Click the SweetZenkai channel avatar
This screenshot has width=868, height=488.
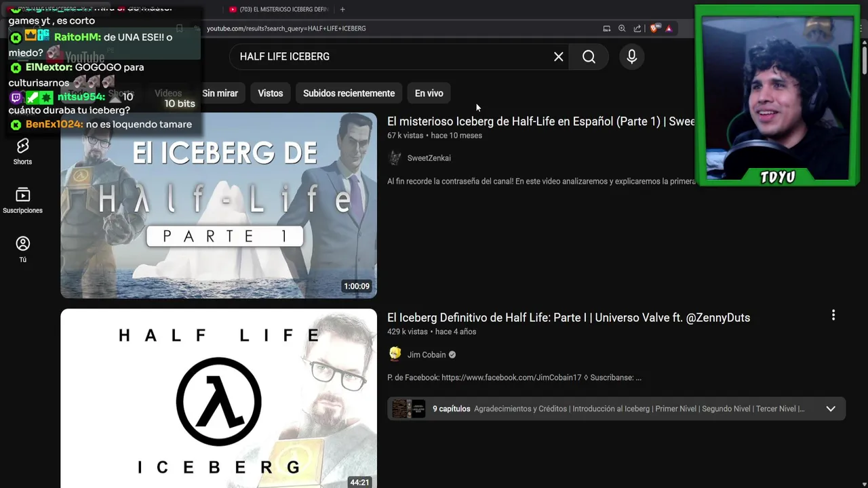(x=395, y=158)
